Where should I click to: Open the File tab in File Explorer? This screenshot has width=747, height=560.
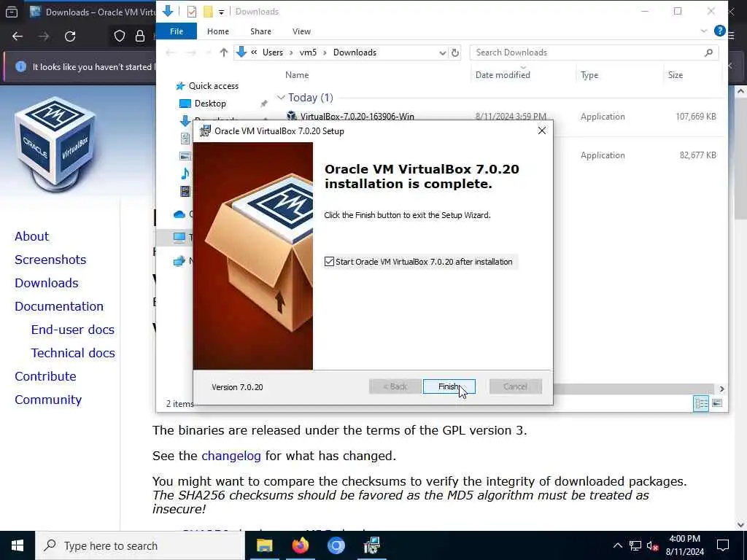177,31
